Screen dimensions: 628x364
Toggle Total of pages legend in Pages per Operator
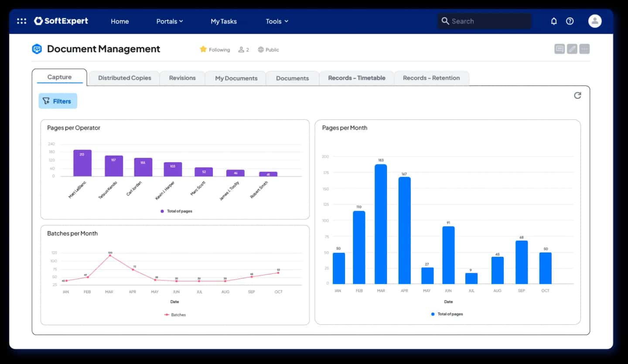point(176,211)
